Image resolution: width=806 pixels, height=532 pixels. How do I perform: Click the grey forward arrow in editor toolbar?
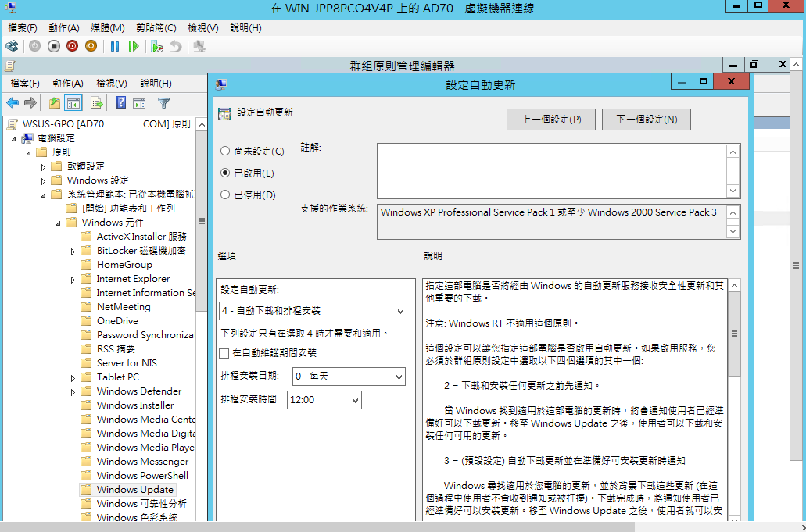[30, 102]
